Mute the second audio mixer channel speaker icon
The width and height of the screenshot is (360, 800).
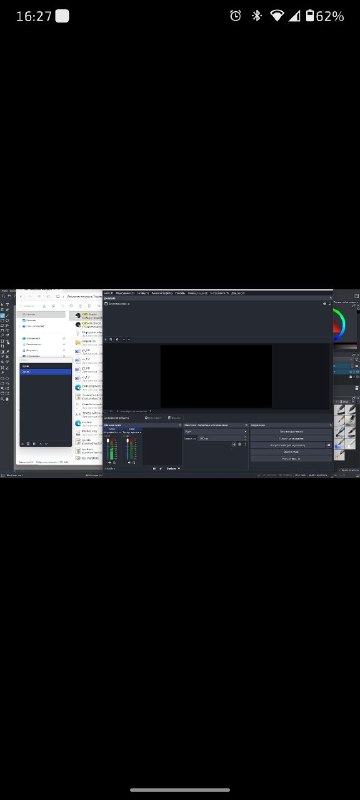pos(129,462)
